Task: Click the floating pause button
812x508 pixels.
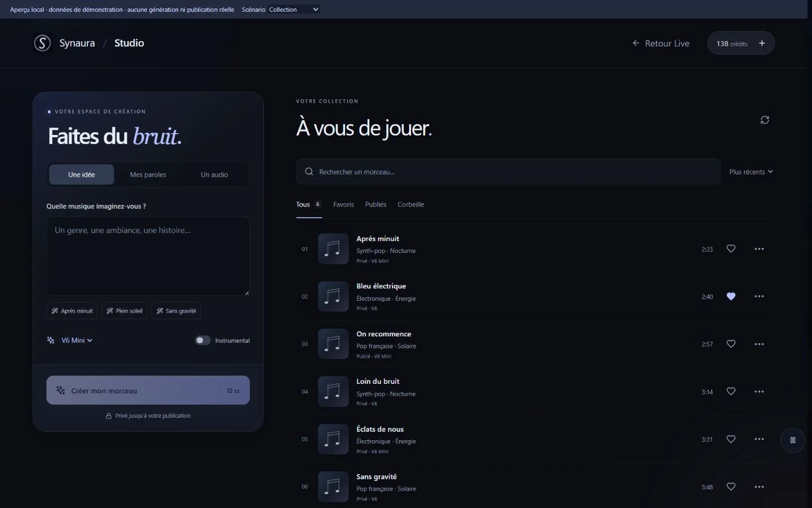Action: (793, 440)
